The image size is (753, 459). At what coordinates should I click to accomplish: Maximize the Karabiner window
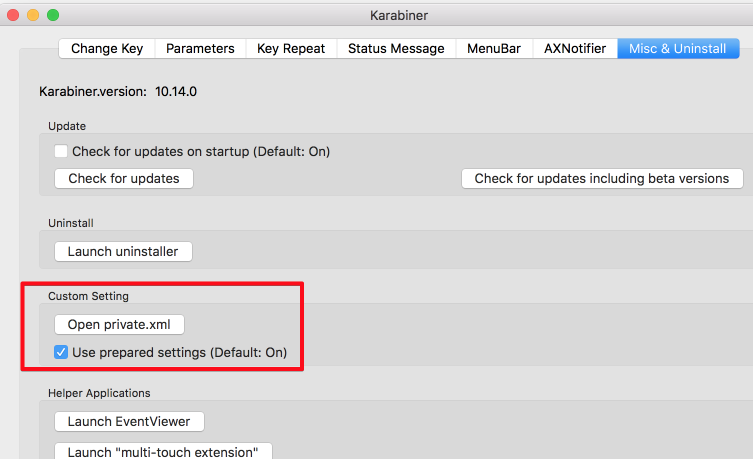point(53,15)
